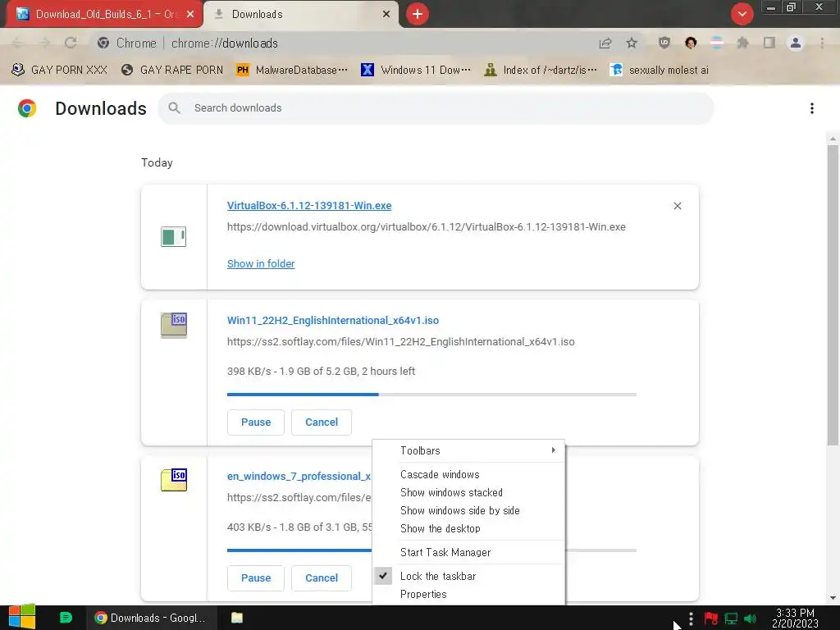Open the tab search red chevron button
840x630 pixels.
tap(742, 14)
